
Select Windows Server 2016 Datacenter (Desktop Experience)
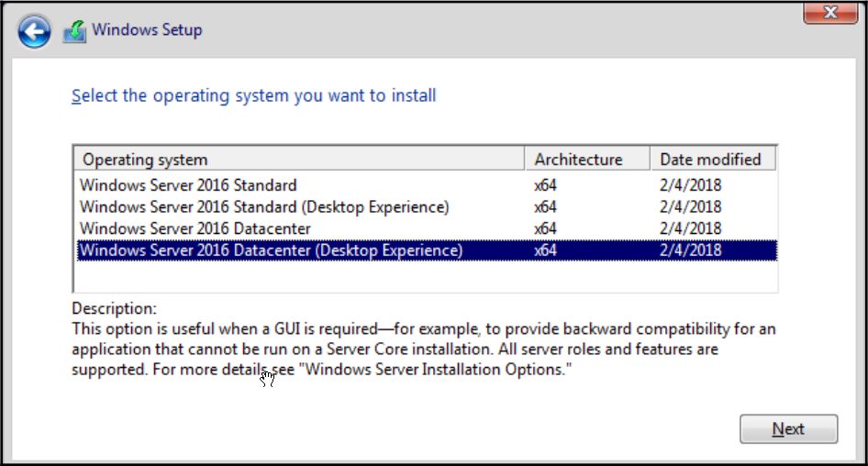pos(427,250)
